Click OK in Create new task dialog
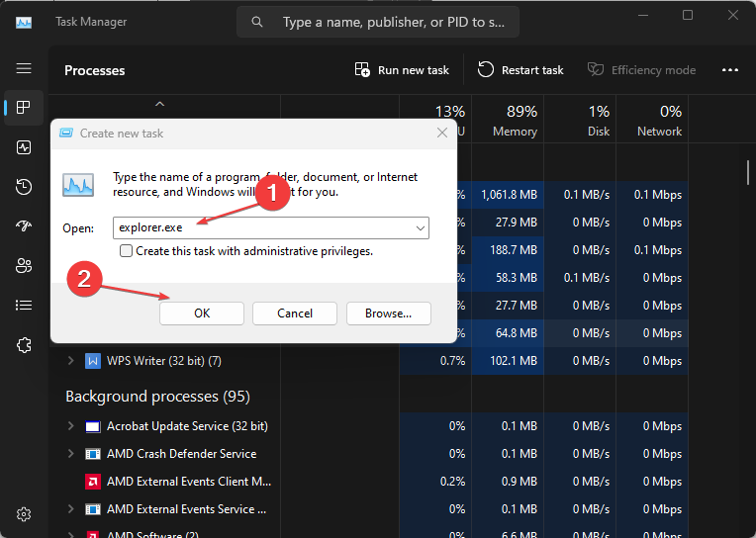 click(202, 314)
